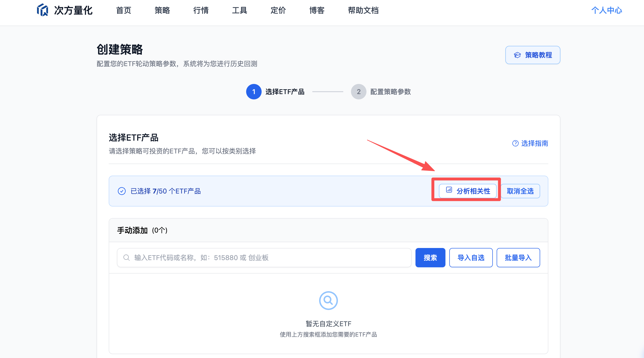This screenshot has height=358, width=644.
Task: Click the question mark icon beside 选择指南
Action: click(x=515, y=143)
